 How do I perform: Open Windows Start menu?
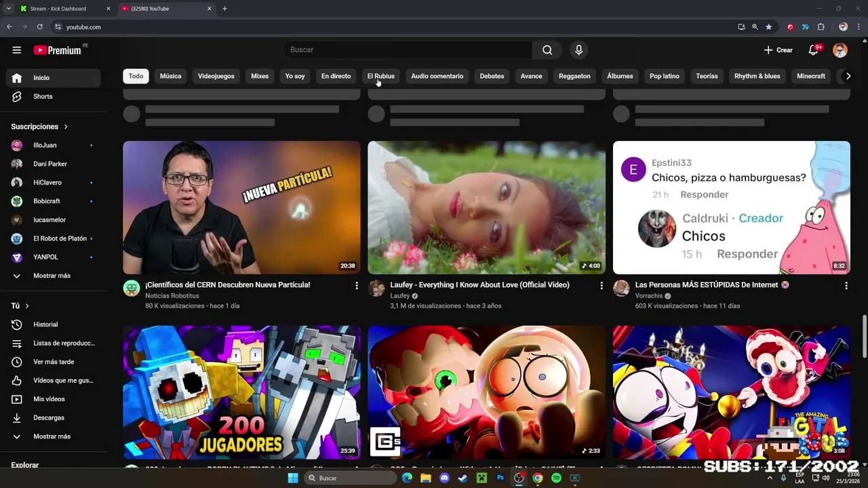[293, 478]
